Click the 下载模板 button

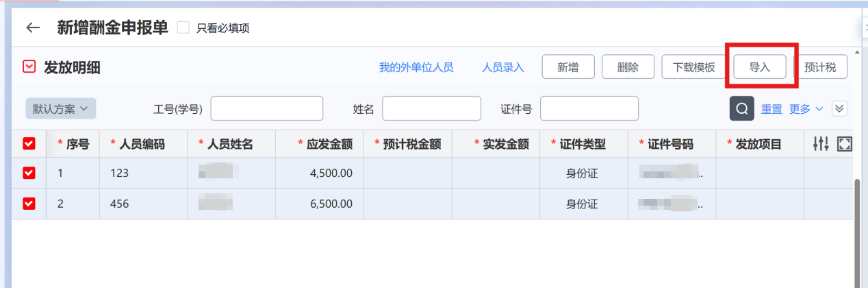click(x=693, y=67)
